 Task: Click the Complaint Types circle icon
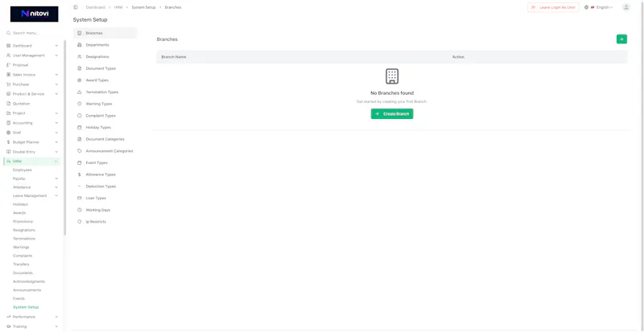click(79, 116)
